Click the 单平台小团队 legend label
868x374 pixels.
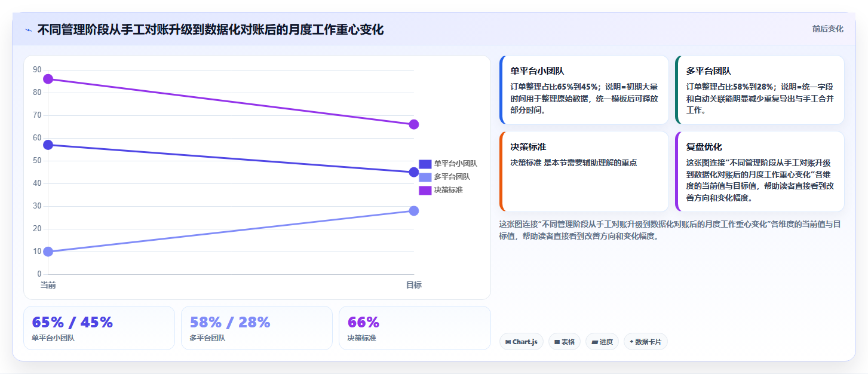[x=455, y=164]
